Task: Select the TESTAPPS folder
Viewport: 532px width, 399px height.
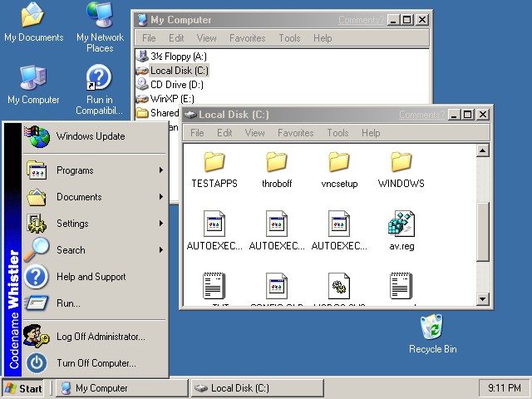Action: tap(214, 170)
